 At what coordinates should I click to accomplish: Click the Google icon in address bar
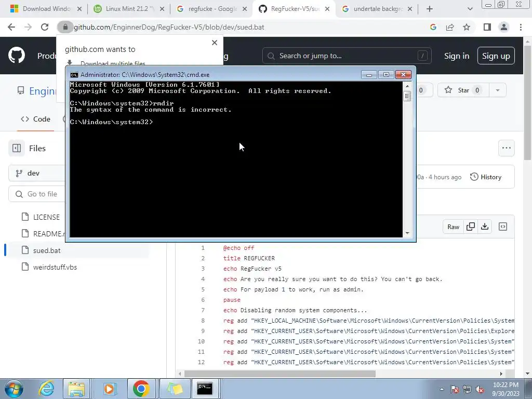tap(433, 27)
